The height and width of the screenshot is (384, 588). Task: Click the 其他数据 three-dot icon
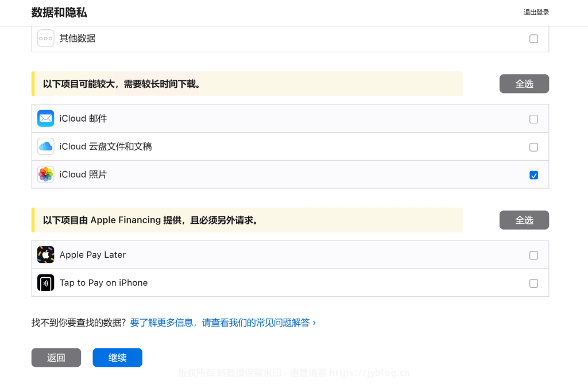click(x=46, y=38)
